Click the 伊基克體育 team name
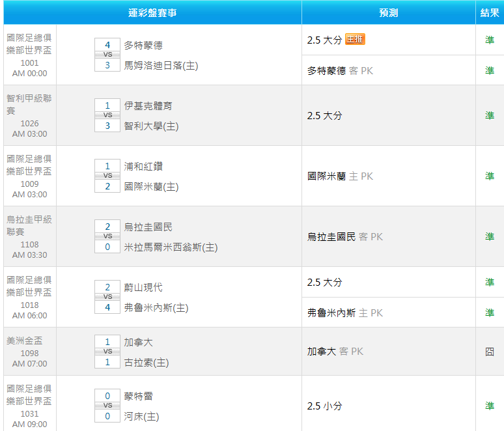 [148, 105]
